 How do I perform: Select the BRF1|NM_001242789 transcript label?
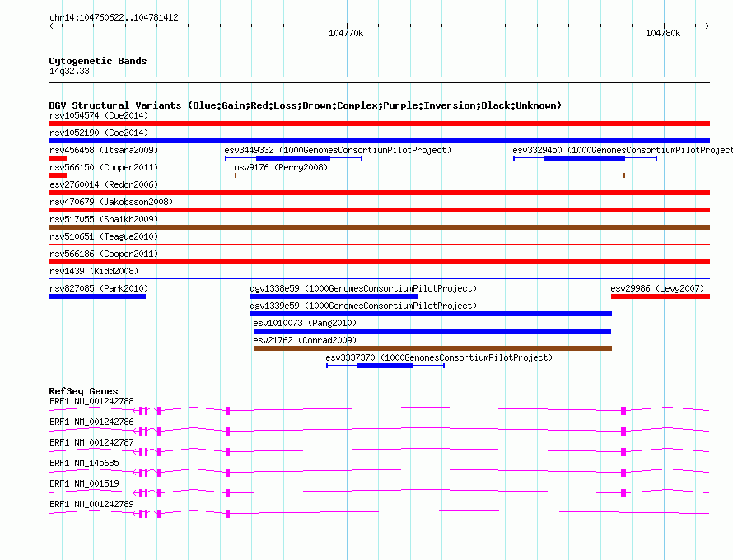(91, 504)
